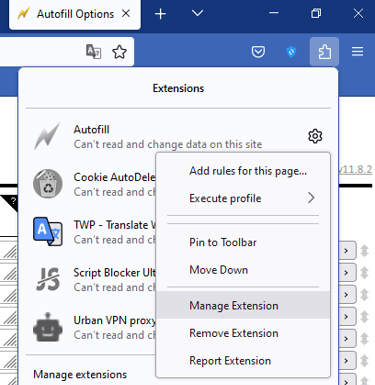375x385 pixels.
Task: Open the Pocket save icon
Action: pyautogui.click(x=258, y=52)
